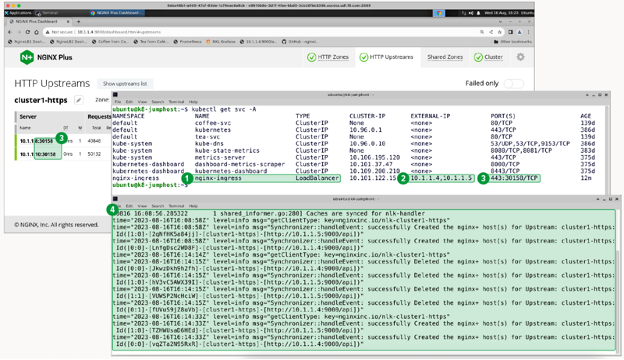Viewport: 624px width, 360px height.
Task: Go back in the browser
Action: [10, 32]
